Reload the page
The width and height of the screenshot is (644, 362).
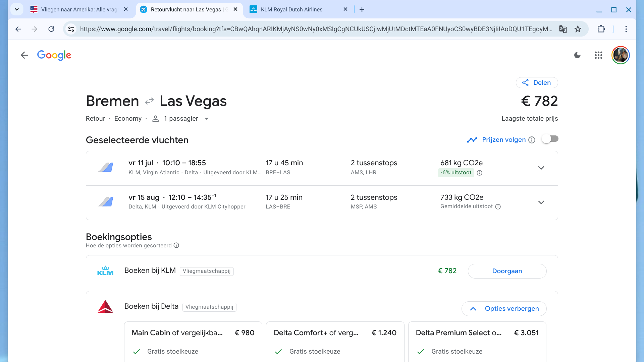point(51,29)
